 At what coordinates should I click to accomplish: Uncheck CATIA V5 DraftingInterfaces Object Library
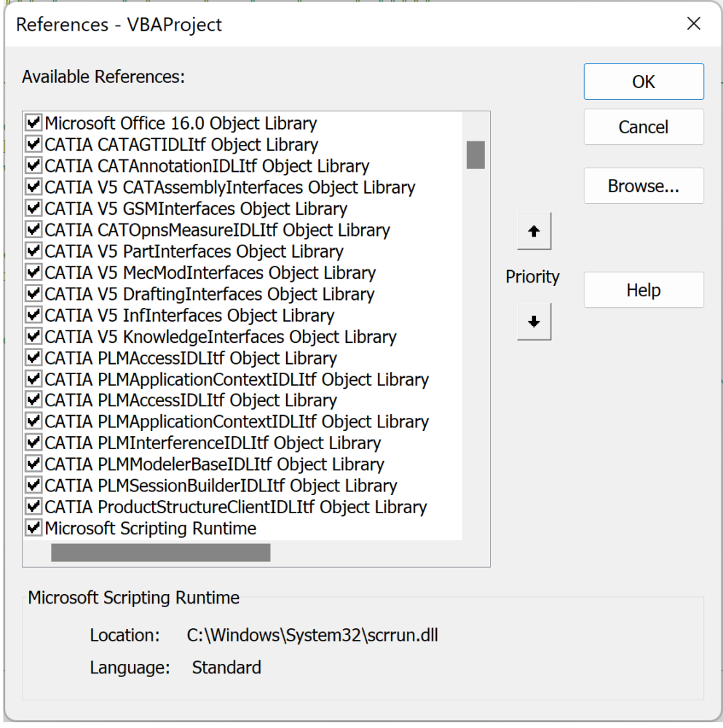(33, 293)
